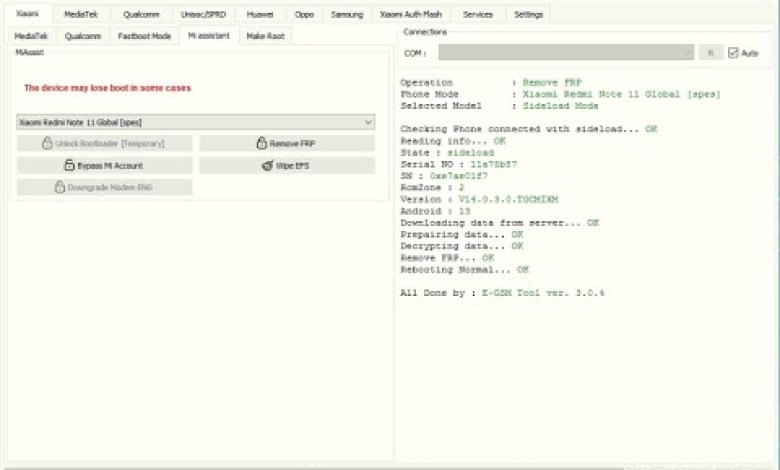
Task: Click the Bypass Mi Account button
Action: click(104, 165)
